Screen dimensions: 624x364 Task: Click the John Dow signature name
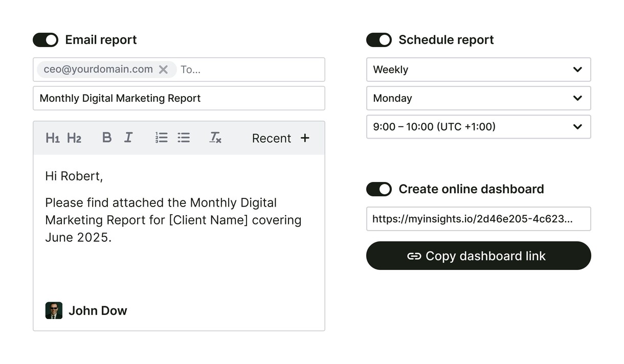[x=98, y=310]
